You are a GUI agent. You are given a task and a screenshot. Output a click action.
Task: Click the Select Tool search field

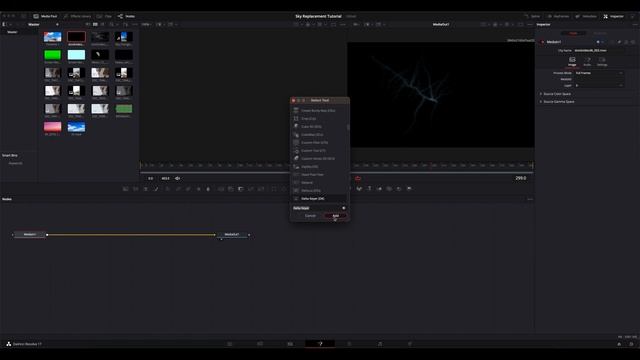(x=316, y=208)
